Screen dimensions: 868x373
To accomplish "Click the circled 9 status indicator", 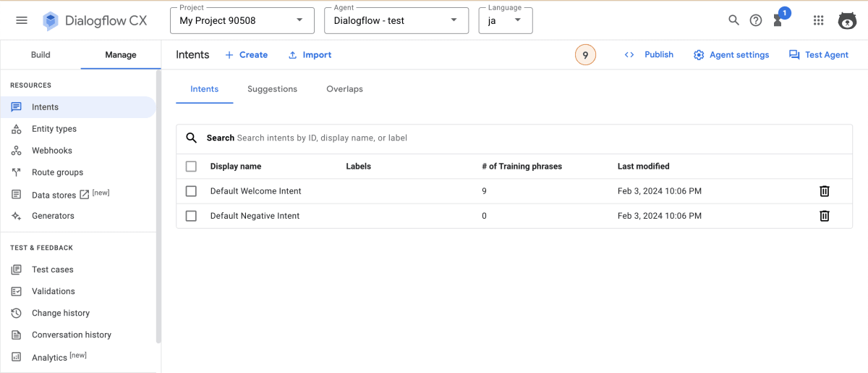I will pyautogui.click(x=585, y=55).
